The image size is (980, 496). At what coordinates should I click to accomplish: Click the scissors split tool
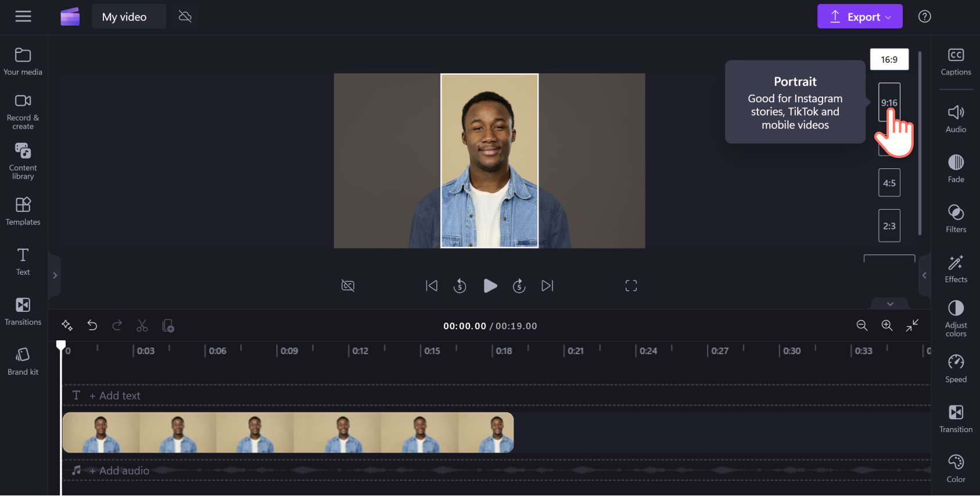(142, 325)
